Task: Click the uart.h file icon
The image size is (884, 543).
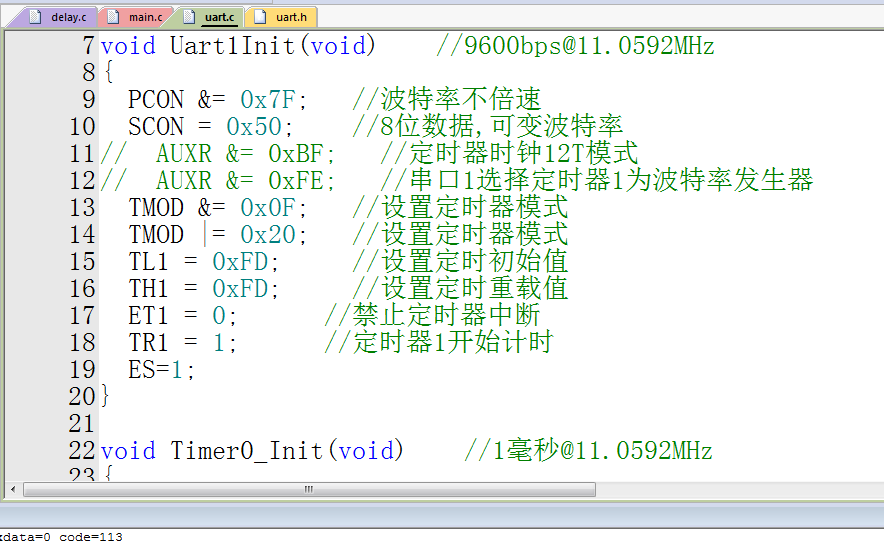Action: pos(260,17)
